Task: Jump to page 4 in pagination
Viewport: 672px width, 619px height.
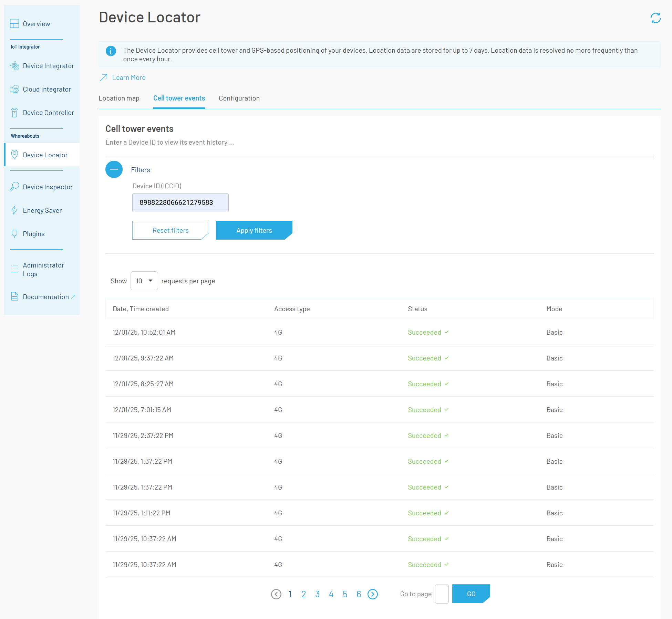Action: 331,594
